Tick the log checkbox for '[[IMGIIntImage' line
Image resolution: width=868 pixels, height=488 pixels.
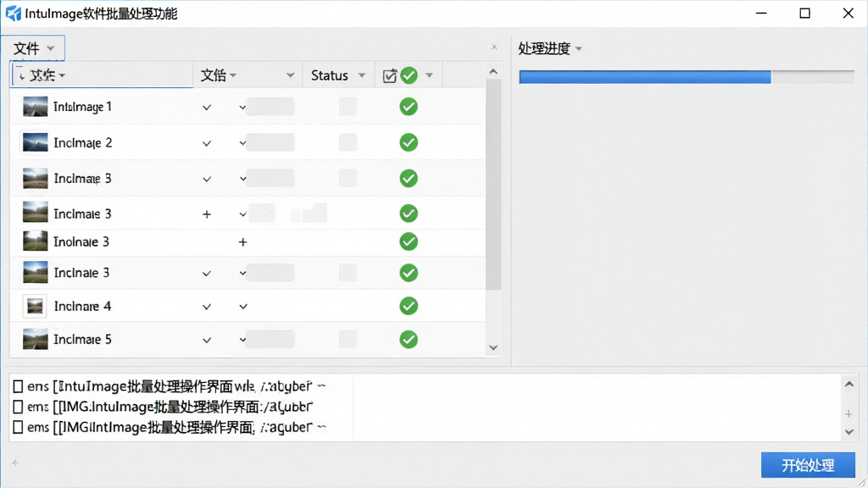coord(18,427)
